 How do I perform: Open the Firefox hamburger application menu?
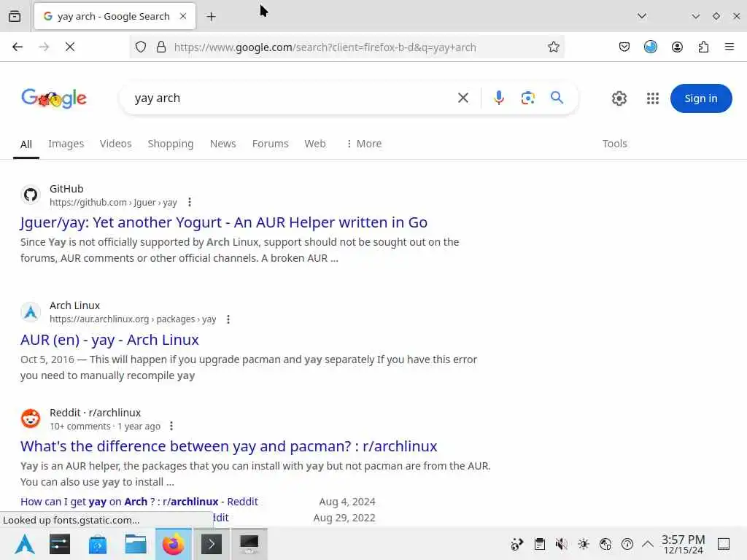[729, 47]
